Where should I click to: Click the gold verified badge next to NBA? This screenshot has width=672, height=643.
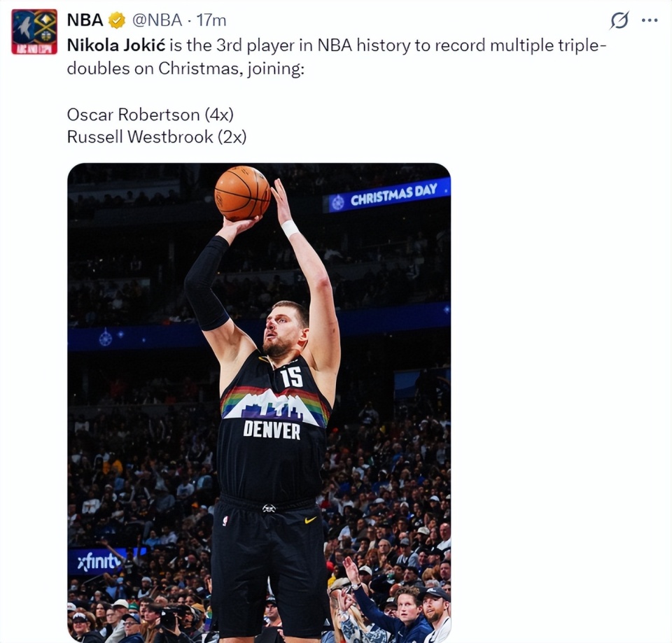click(x=117, y=20)
